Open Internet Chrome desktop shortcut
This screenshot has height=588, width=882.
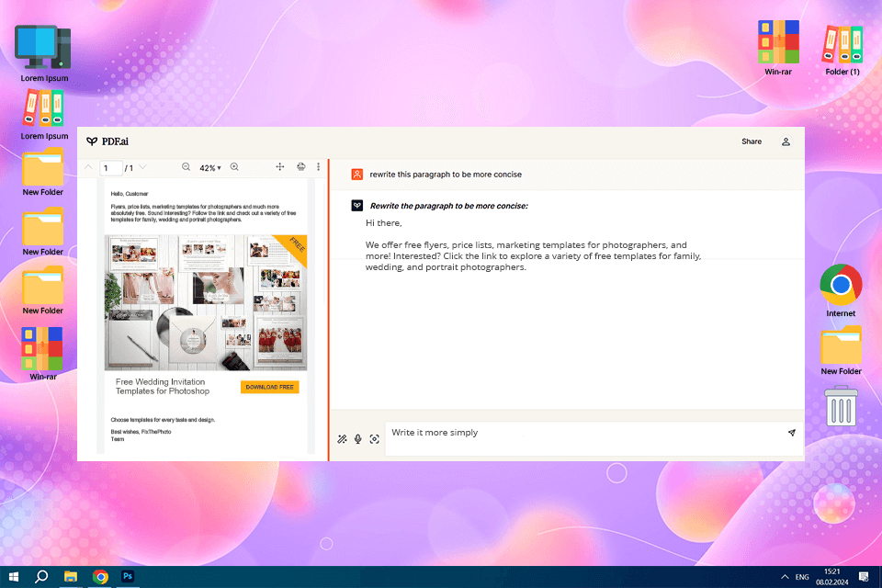point(841,290)
